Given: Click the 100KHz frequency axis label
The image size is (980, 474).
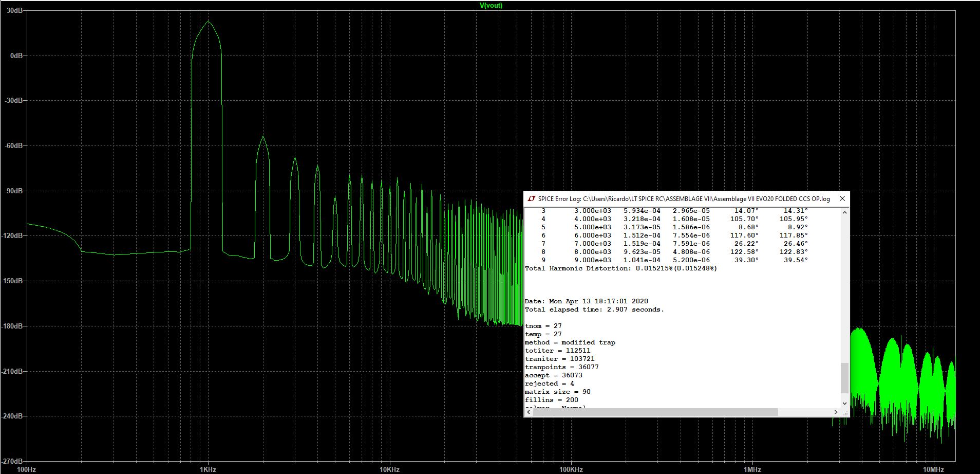Looking at the screenshot, I should pyautogui.click(x=571, y=469).
